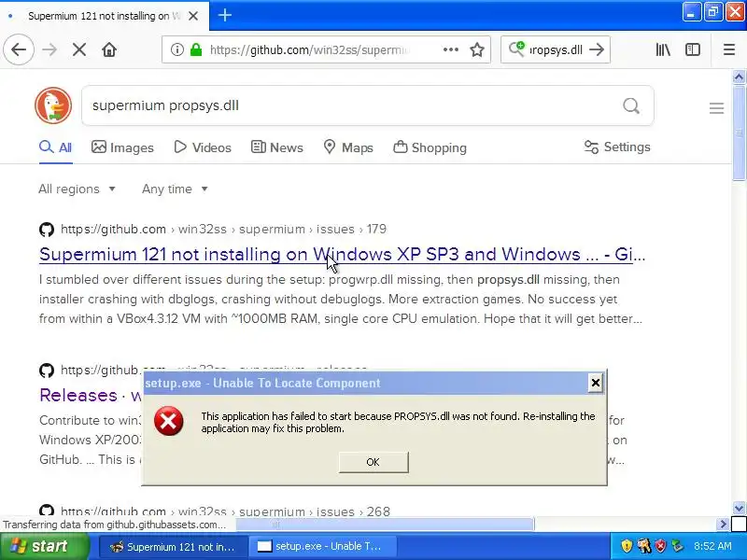Screen dimensions: 747x560
Task: Open page actions three-dot menu
Action: click(x=450, y=49)
